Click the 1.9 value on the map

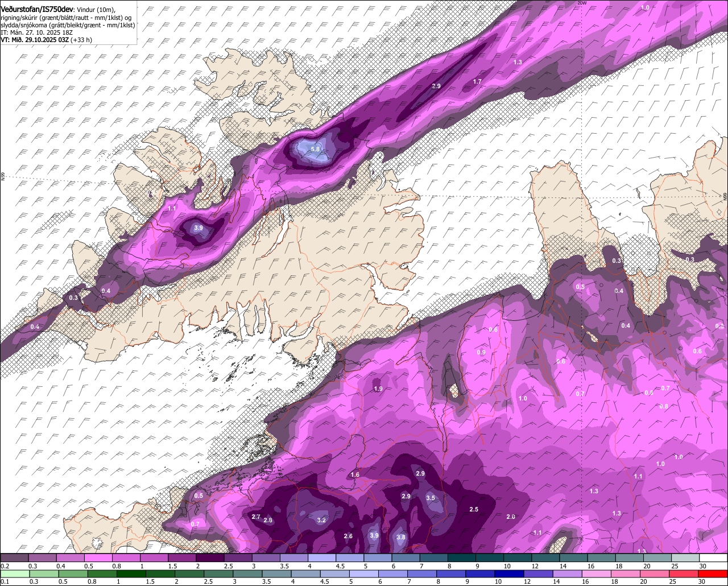(378, 389)
